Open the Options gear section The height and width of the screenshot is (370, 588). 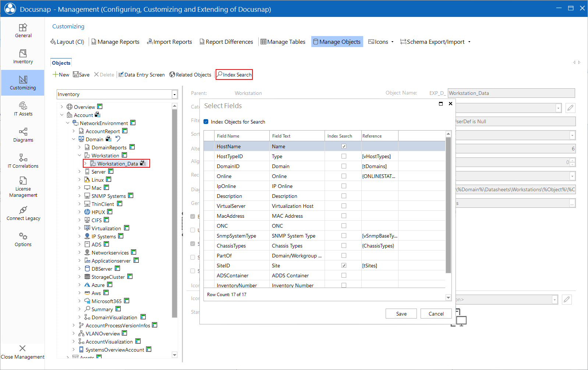(x=23, y=239)
